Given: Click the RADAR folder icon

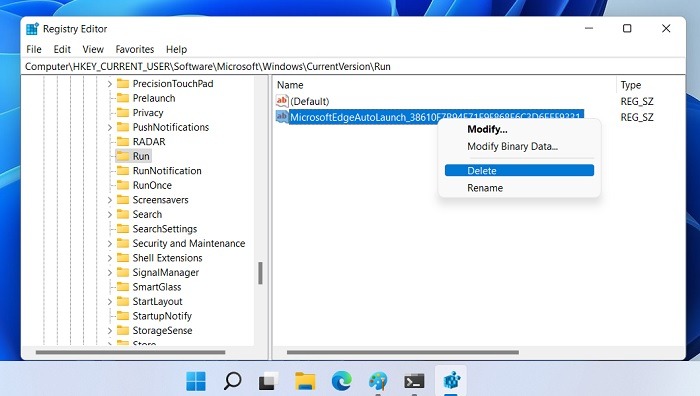Looking at the screenshot, I should tap(123, 142).
